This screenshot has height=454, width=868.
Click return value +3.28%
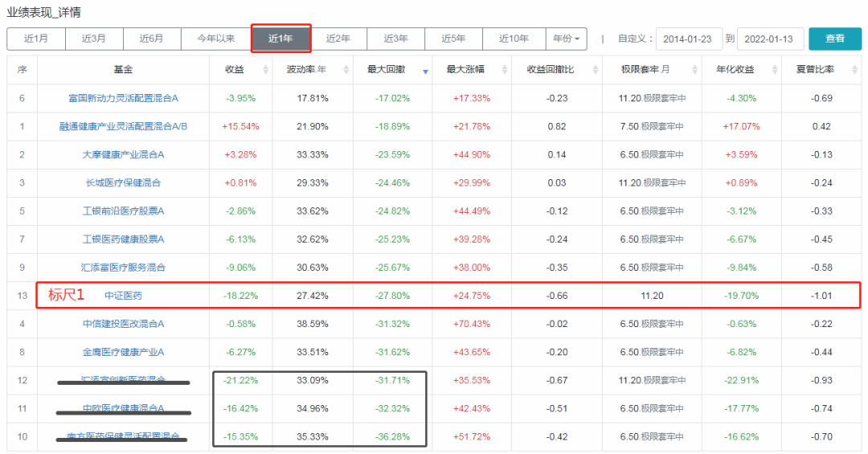click(241, 155)
